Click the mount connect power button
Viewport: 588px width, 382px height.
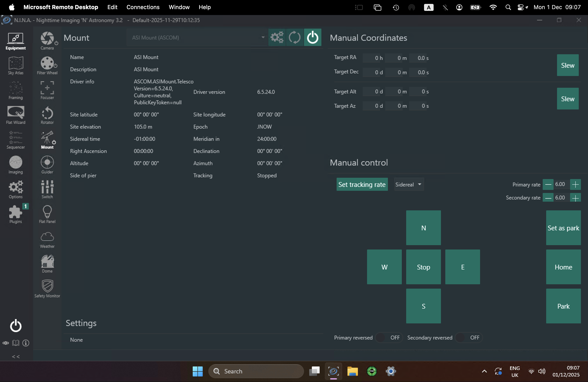312,38
